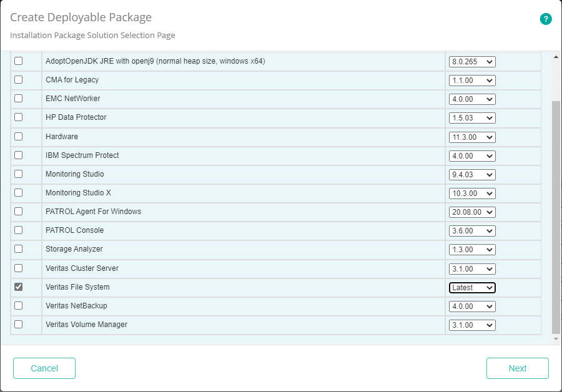The height and width of the screenshot is (392, 562).
Task: Open the Veritas File System version dropdown
Action: [x=472, y=287]
